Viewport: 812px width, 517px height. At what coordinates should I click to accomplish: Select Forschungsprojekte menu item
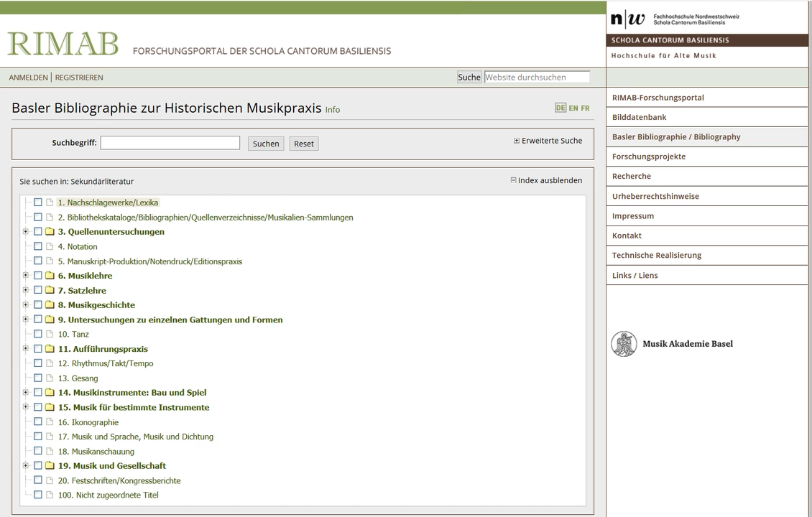click(648, 157)
